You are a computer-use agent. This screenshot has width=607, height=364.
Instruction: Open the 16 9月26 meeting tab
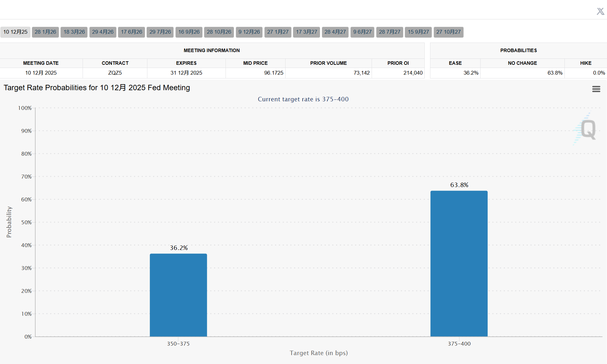(x=189, y=32)
